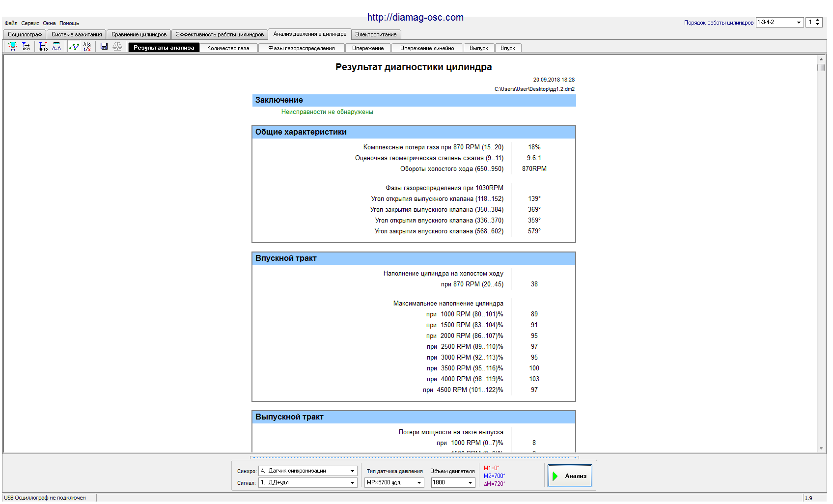Screen dimensions: 833x504
Task: Open the Фазы газораспределения sub-tab
Action: point(302,48)
